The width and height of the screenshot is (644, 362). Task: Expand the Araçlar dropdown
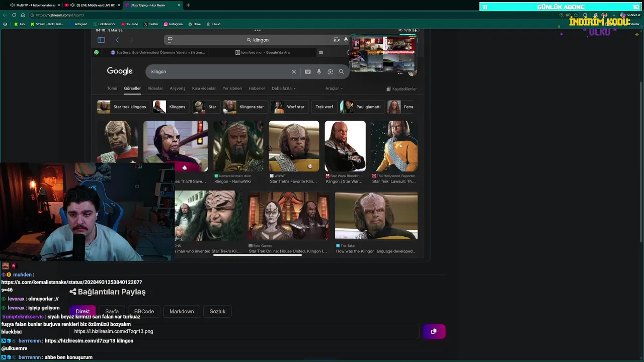[334, 88]
